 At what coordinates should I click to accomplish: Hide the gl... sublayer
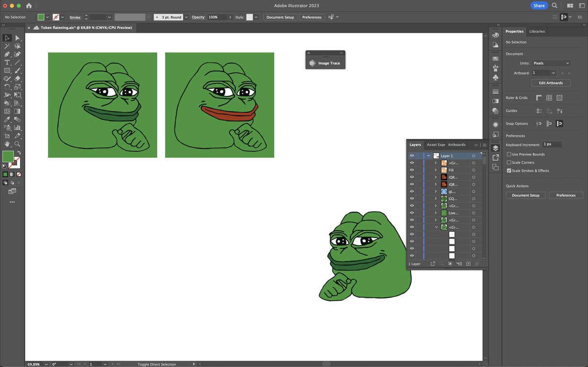pyautogui.click(x=412, y=192)
